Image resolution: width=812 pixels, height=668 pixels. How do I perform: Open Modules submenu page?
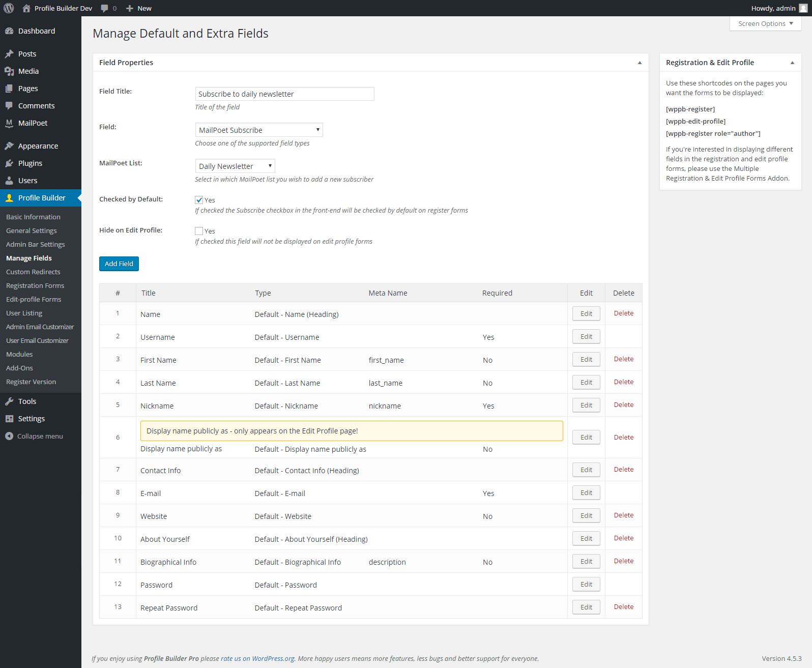19,354
